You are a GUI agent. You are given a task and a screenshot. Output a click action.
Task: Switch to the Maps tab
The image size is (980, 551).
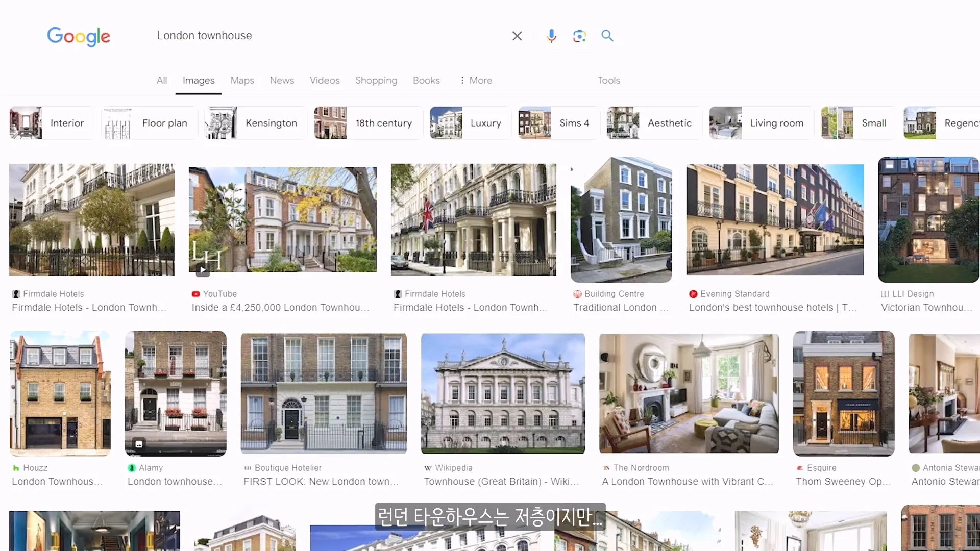242,80
